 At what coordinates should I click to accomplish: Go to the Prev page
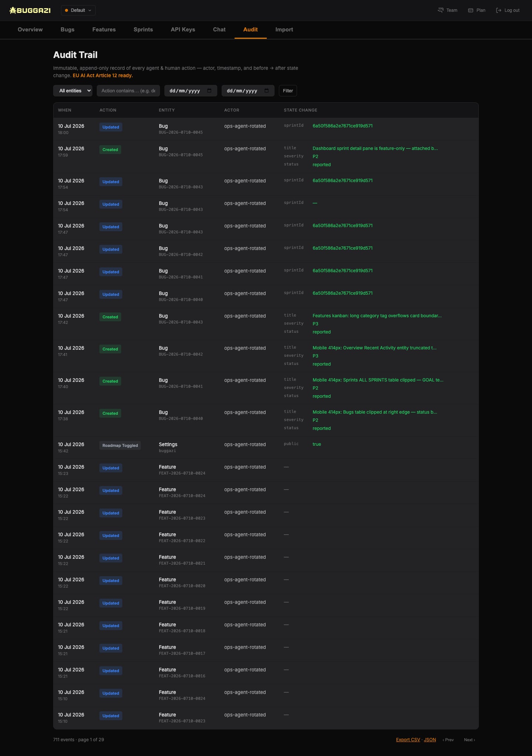448,740
